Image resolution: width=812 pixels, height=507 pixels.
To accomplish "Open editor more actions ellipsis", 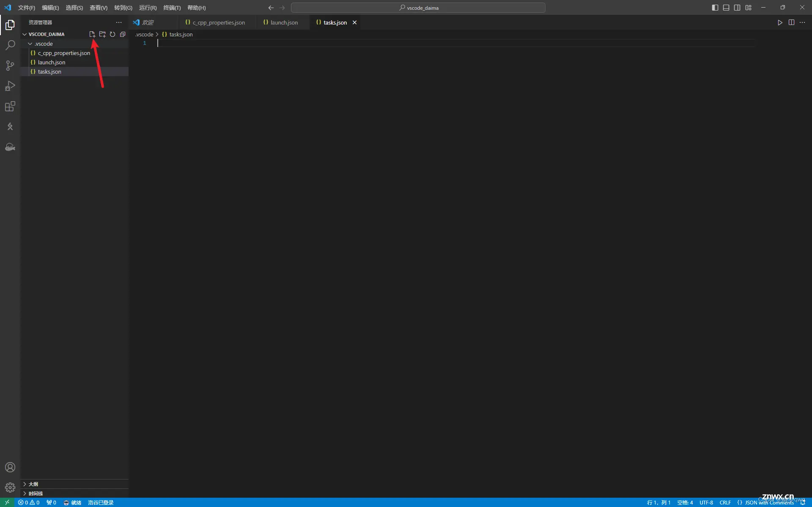I will [802, 22].
